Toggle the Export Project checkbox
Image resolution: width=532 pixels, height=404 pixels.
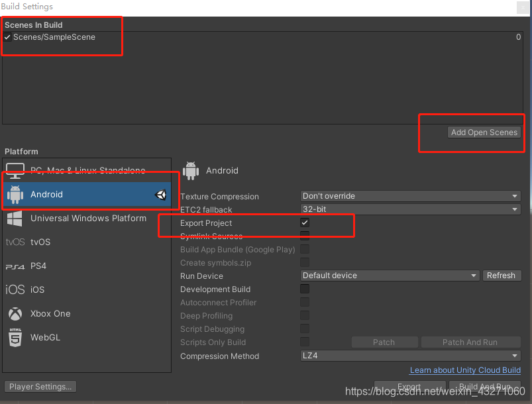click(x=305, y=223)
